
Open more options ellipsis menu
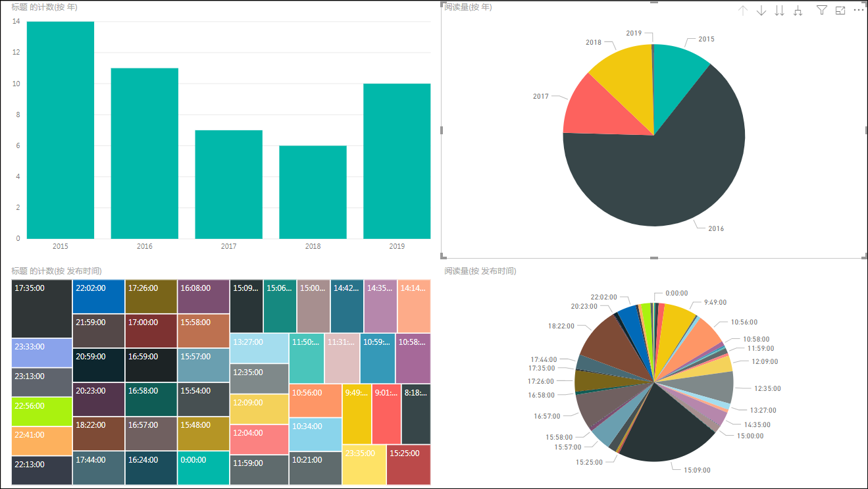[859, 10]
